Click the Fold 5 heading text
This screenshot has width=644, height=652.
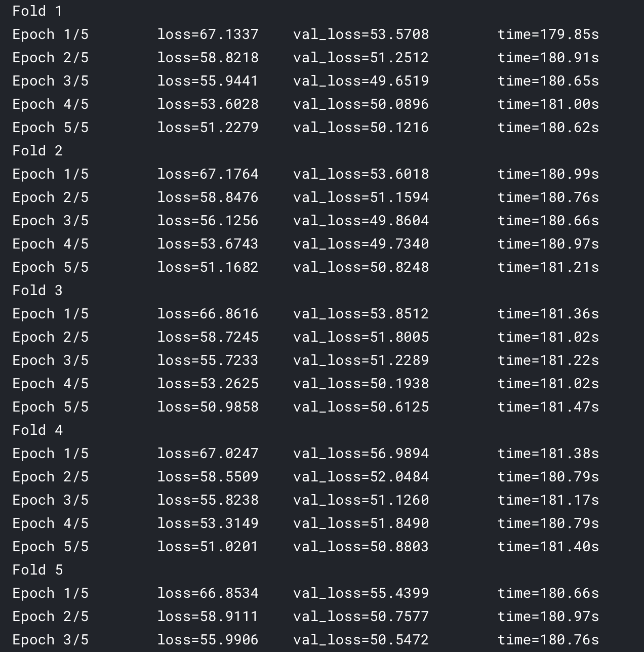pyautogui.click(x=37, y=570)
